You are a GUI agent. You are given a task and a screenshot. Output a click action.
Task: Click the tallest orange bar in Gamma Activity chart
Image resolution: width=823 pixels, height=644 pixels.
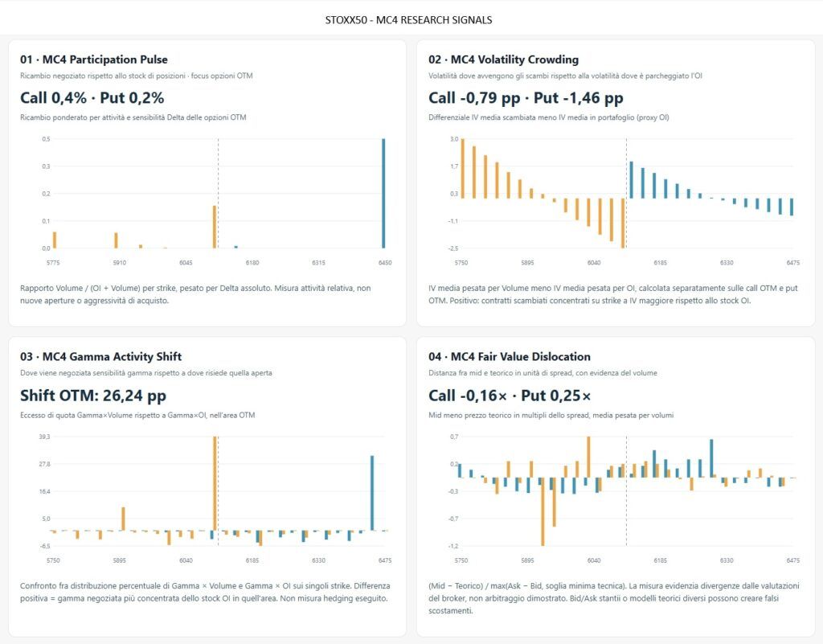[215, 483]
